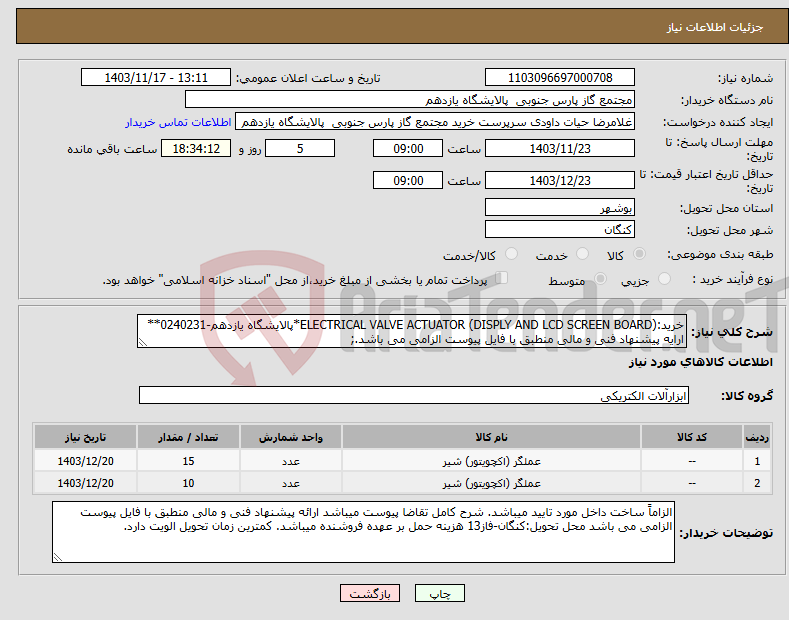The image size is (789, 620).
Task: Select the کالا/خدمت radio button
Action: [511, 254]
